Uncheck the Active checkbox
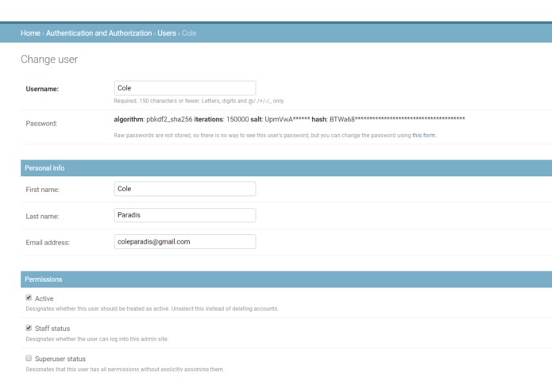Screen dimensions: 552x392 [x=29, y=298]
